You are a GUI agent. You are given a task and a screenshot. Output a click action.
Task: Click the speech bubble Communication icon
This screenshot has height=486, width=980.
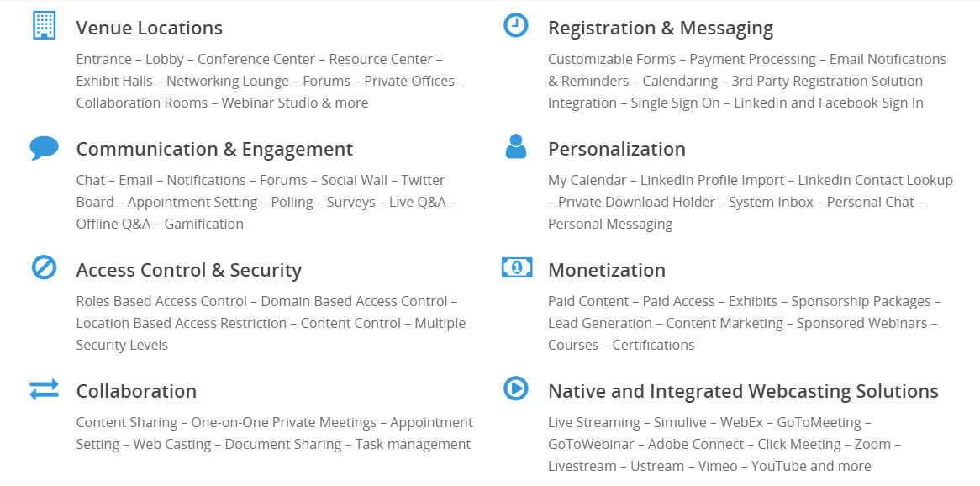[x=44, y=148]
